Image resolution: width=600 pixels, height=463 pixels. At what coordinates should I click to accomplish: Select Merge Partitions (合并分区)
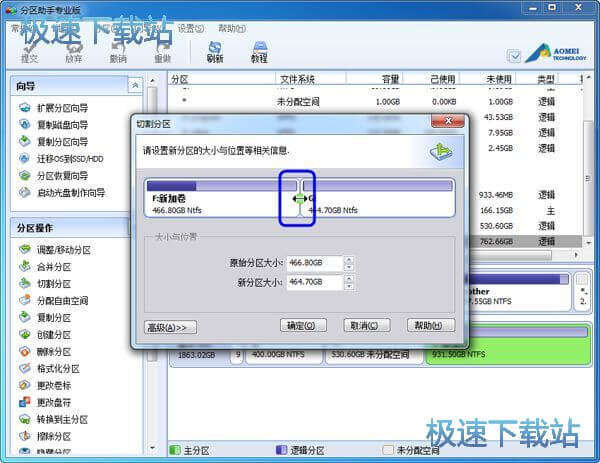pos(45,267)
